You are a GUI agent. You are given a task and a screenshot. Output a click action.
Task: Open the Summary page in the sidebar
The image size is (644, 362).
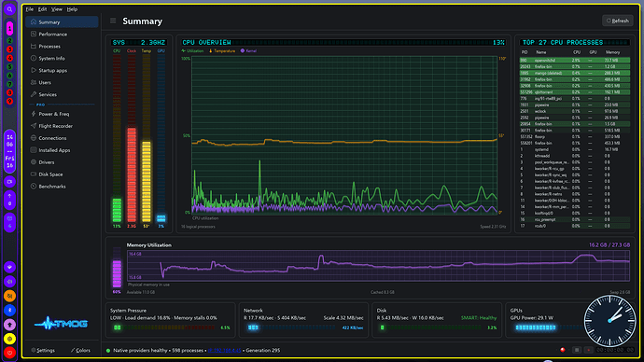click(62, 22)
